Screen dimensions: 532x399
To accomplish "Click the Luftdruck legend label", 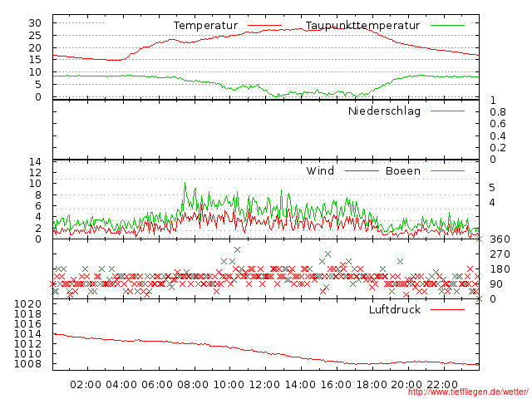I will (395, 309).
